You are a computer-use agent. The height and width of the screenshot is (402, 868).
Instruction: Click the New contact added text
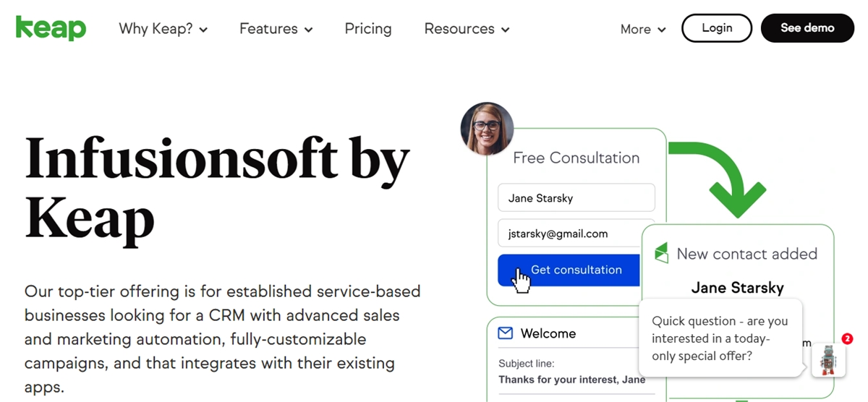[x=746, y=254]
